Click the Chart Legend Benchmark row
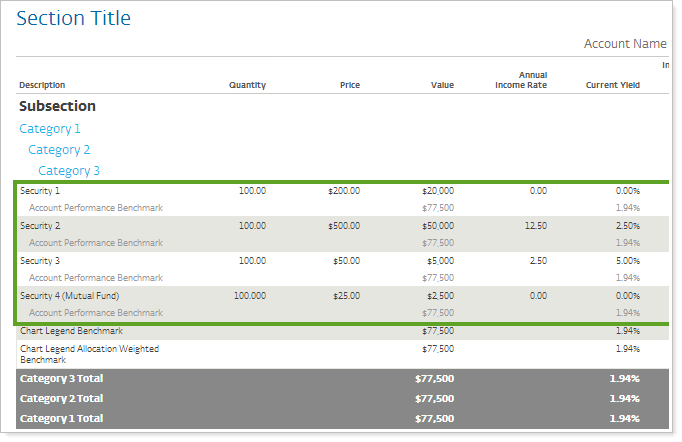This screenshot has width=682, height=442. click(x=70, y=331)
